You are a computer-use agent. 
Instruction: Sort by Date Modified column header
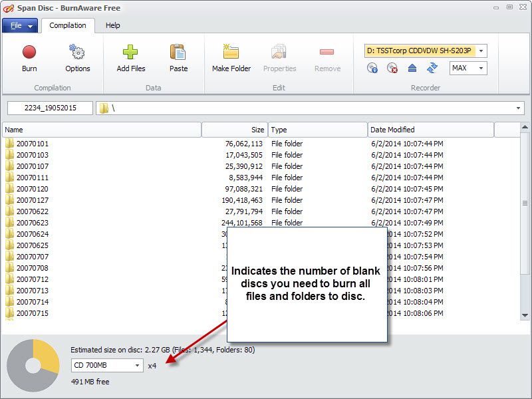pos(430,130)
